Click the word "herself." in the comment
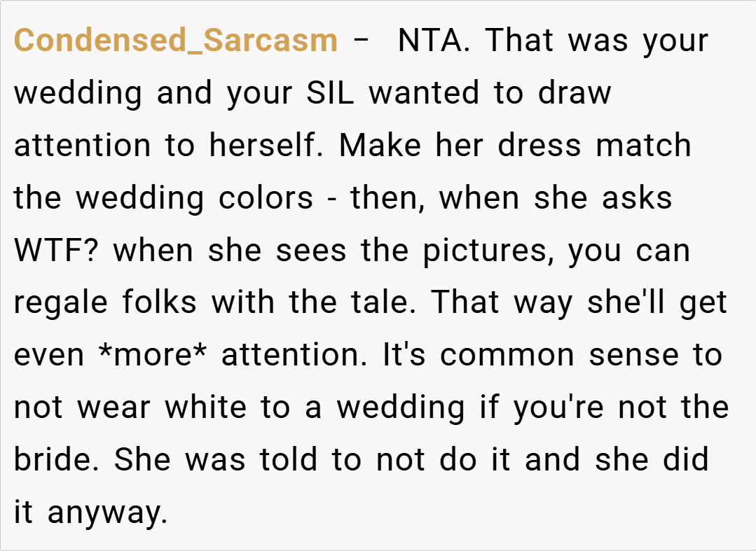This screenshot has width=756, height=551. 269,146
